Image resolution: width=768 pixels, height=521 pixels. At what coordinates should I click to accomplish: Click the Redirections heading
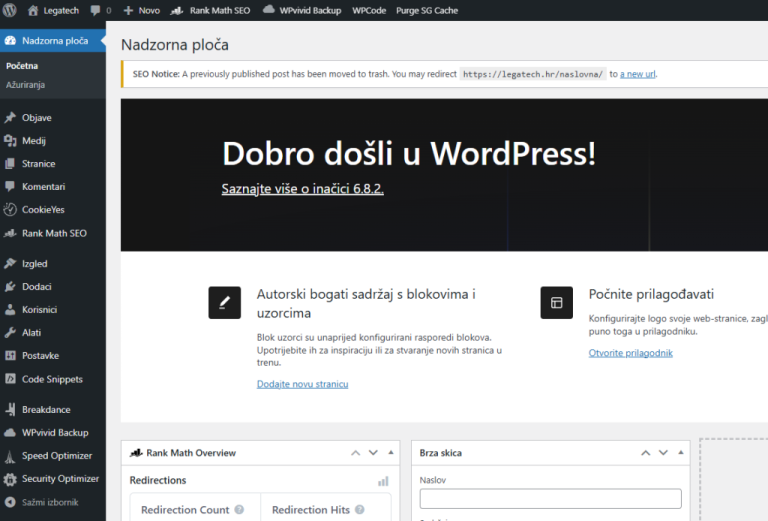158,480
